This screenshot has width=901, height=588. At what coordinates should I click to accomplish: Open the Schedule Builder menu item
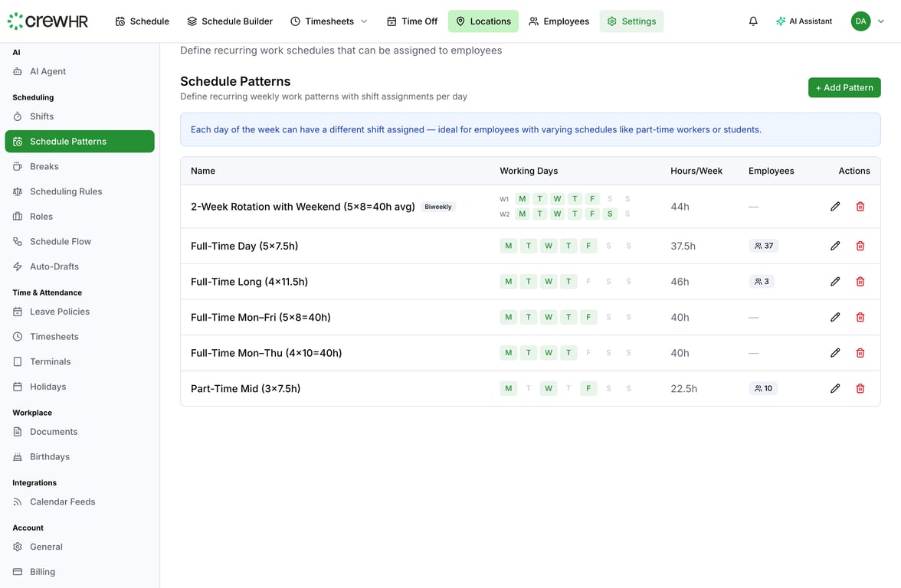pos(230,21)
